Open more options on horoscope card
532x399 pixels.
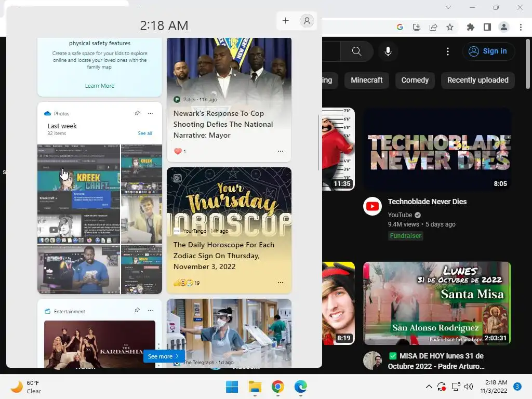pos(280,282)
